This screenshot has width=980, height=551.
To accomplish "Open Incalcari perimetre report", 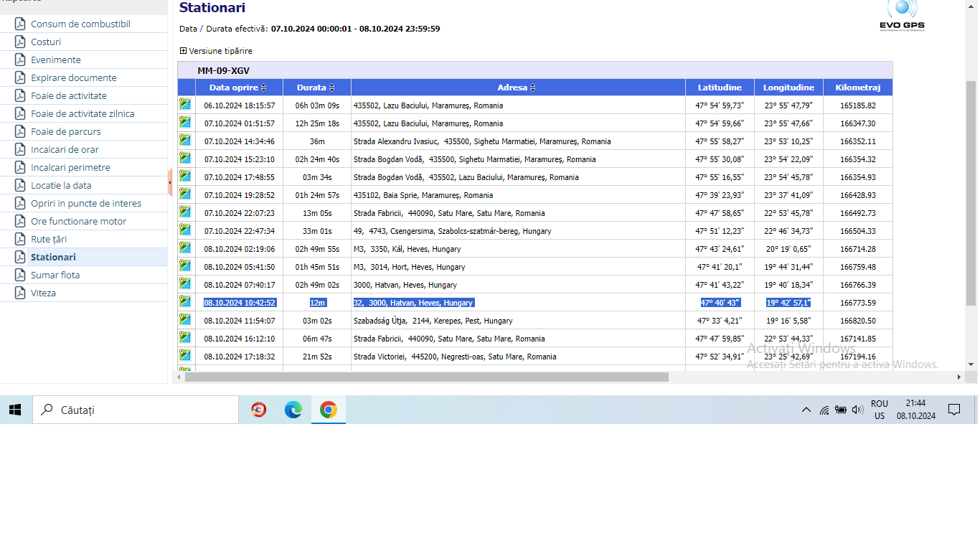I will click(x=70, y=167).
